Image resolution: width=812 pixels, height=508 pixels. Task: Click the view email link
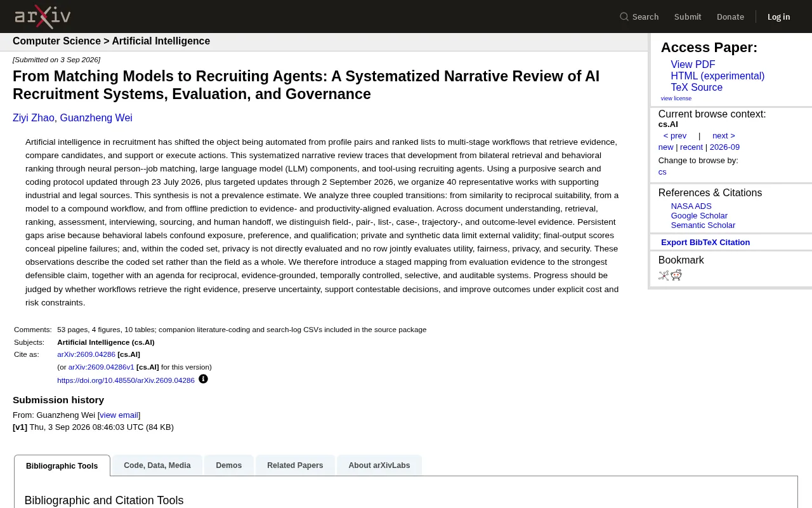coord(119,415)
